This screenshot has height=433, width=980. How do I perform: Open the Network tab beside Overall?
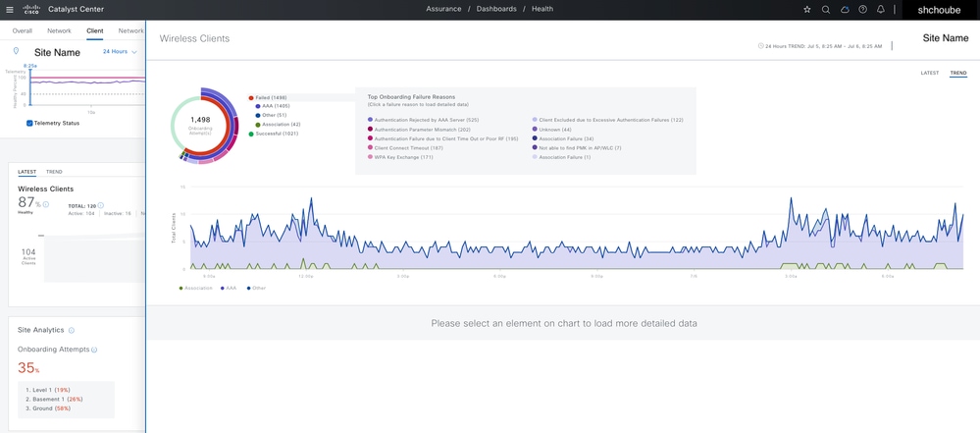(x=60, y=30)
